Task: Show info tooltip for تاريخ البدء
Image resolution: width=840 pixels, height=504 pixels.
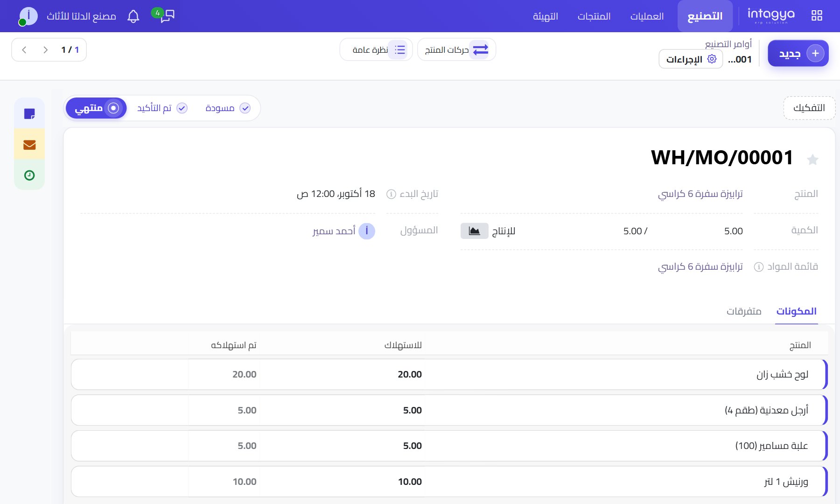Action: [391, 194]
